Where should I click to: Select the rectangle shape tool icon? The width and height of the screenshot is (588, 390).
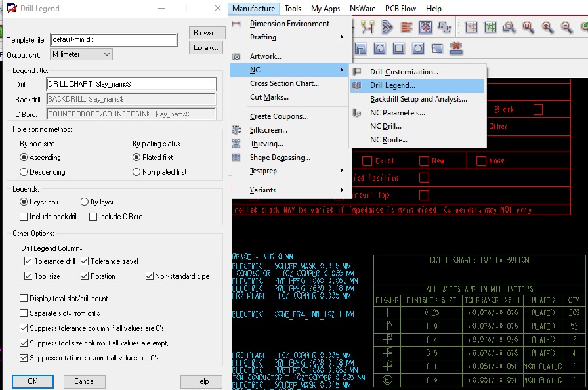(398, 49)
